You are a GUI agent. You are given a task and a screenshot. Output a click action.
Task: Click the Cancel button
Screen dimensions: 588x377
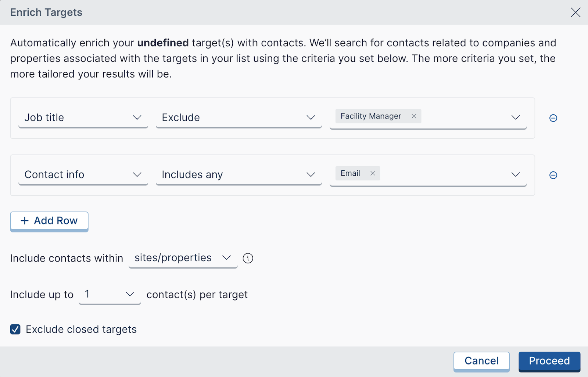[481, 361]
